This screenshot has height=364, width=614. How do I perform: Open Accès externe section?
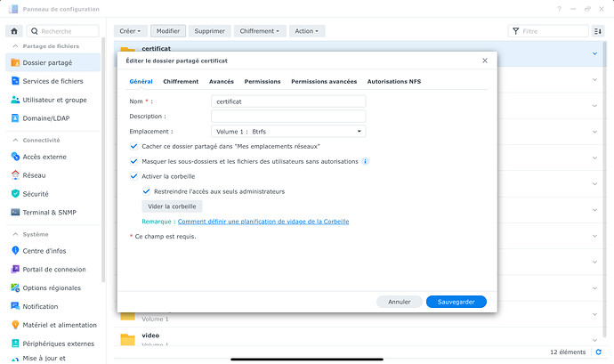pyautogui.click(x=44, y=157)
